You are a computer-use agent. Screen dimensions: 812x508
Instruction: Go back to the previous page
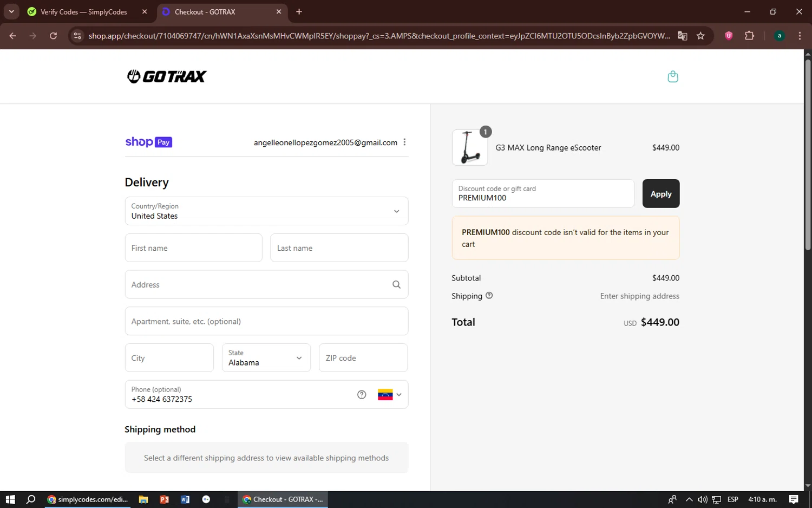13,36
